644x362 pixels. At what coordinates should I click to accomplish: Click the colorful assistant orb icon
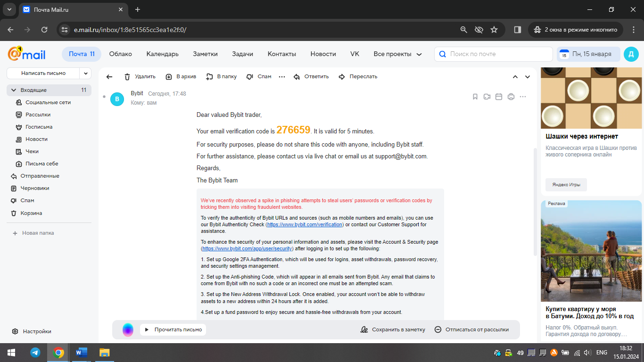coord(128,329)
